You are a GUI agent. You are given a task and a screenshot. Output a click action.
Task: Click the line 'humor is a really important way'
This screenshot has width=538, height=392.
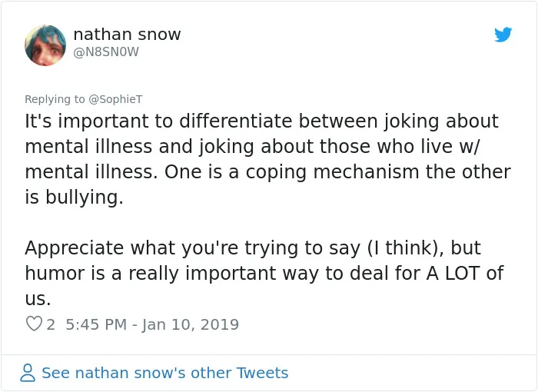tap(264, 273)
